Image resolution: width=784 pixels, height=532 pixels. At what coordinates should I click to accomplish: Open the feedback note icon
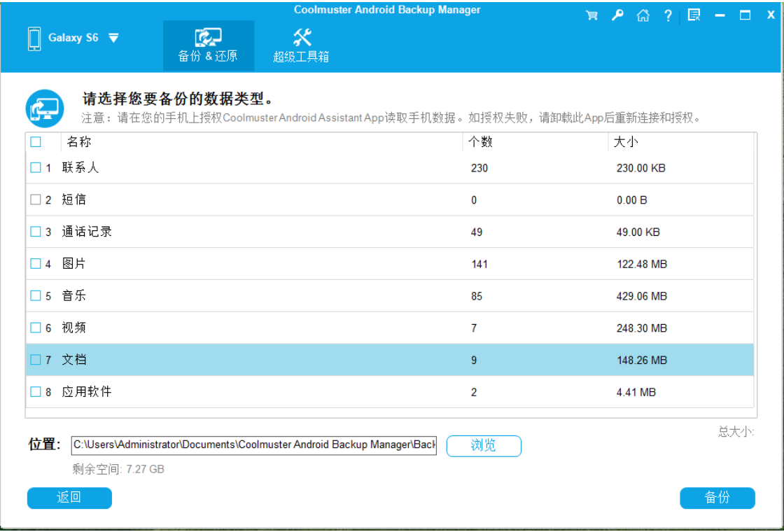pos(694,15)
